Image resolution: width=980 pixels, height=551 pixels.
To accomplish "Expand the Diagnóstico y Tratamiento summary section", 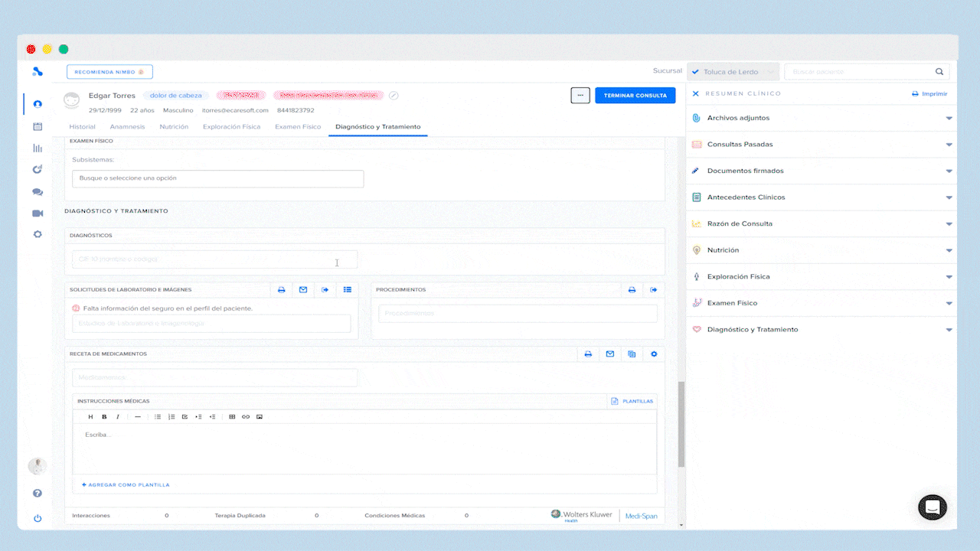I will pos(821,330).
